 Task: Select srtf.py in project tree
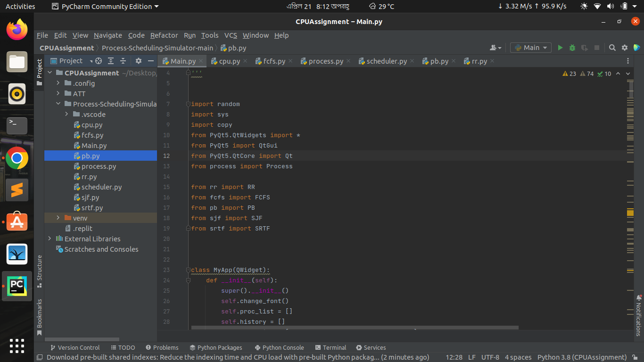[x=92, y=207]
